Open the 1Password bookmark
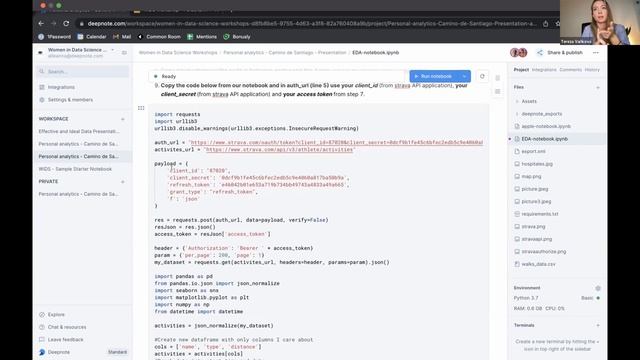 [55, 37]
